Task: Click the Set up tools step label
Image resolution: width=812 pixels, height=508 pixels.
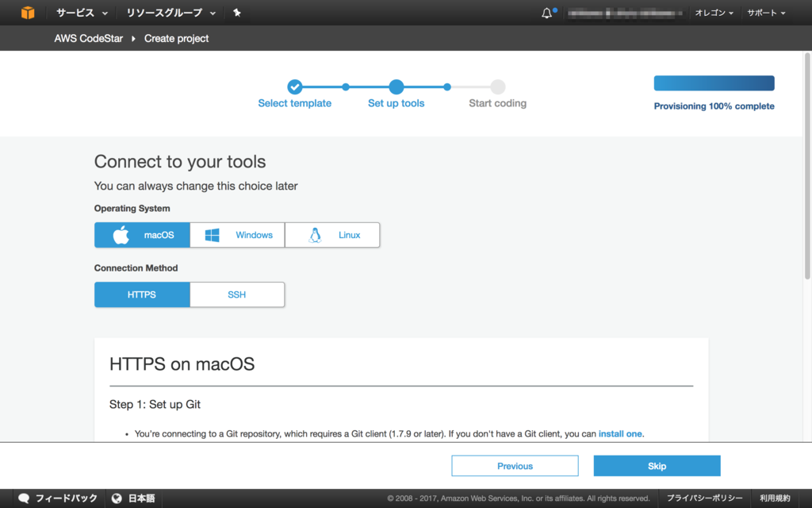Action: click(396, 103)
